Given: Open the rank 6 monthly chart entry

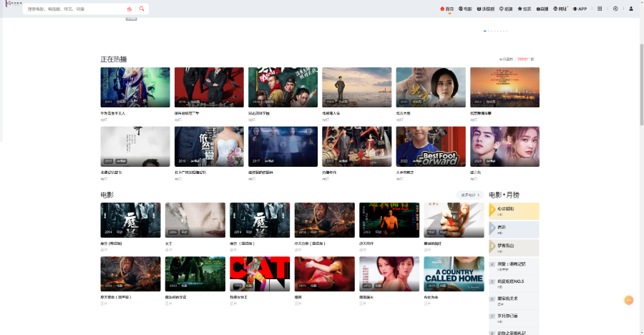Looking at the screenshot, I should (x=514, y=301).
